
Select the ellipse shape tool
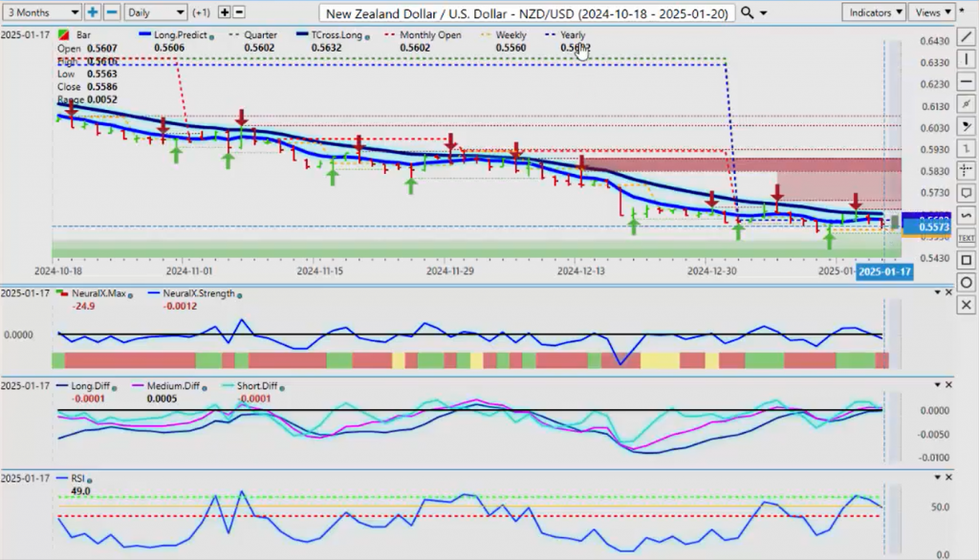pyautogui.click(x=966, y=283)
